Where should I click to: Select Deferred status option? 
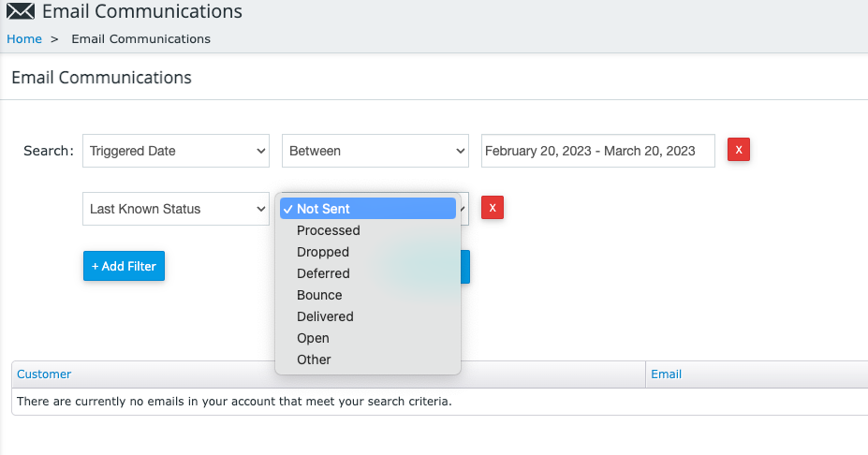tap(368, 273)
